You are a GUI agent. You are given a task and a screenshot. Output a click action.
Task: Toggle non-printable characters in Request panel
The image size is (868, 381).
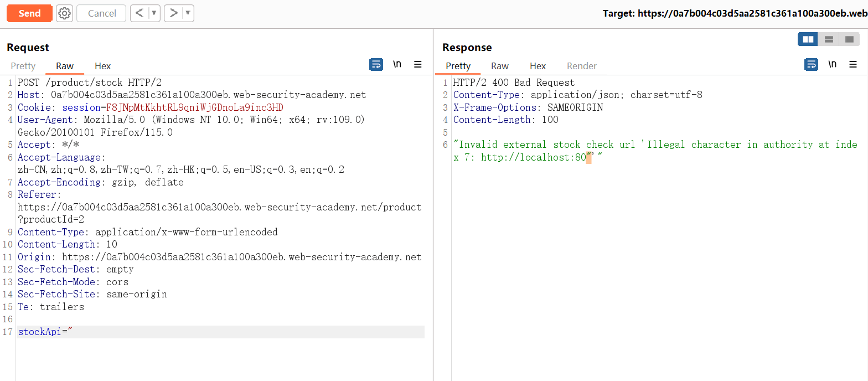click(397, 64)
